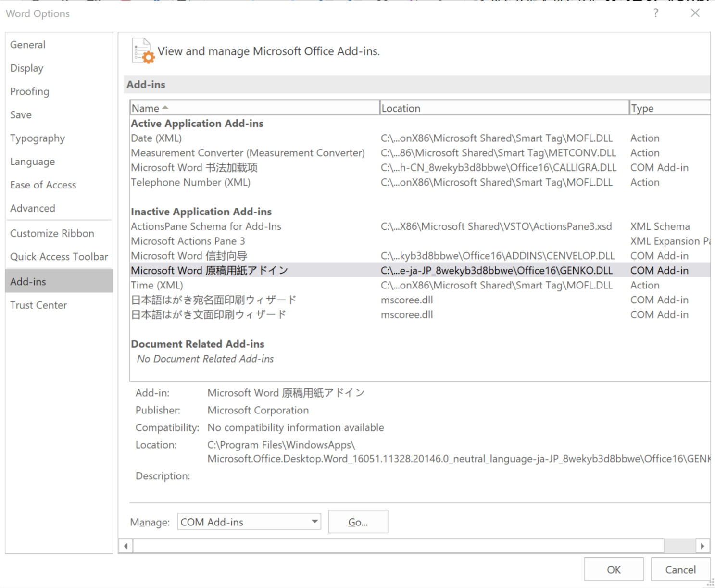Click the CENVELOP.DLL location cell
The height and width of the screenshot is (588, 715).
[x=498, y=256]
